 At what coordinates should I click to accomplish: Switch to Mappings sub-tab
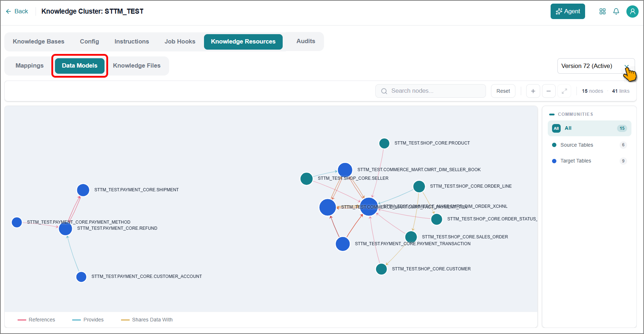(x=29, y=66)
